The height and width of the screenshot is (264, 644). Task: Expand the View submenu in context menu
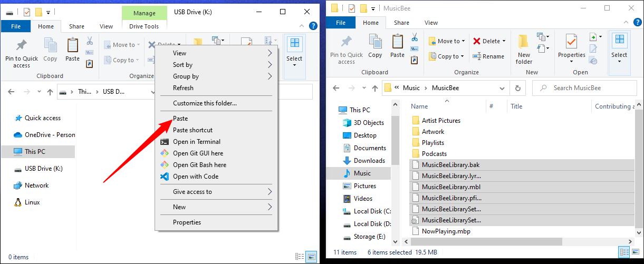coord(216,53)
